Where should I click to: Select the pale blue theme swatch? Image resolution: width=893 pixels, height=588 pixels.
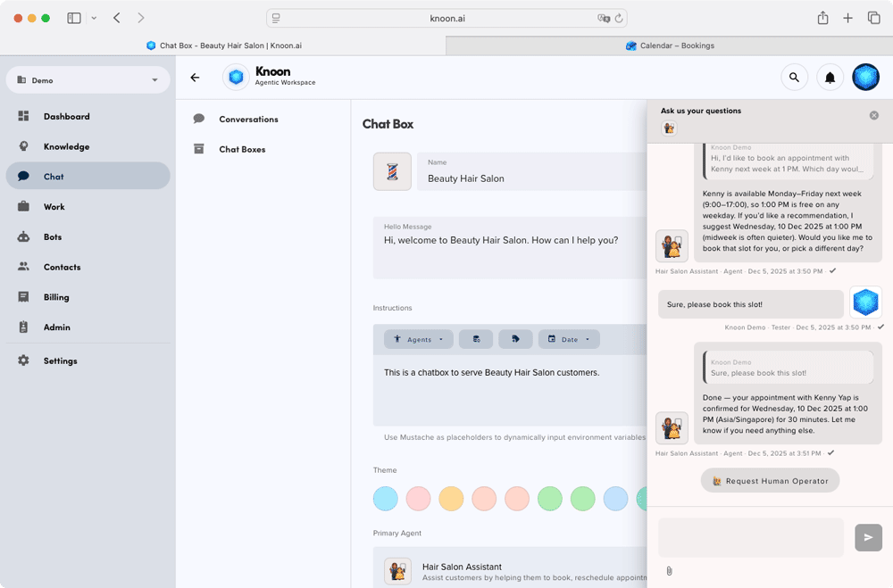[615, 499]
